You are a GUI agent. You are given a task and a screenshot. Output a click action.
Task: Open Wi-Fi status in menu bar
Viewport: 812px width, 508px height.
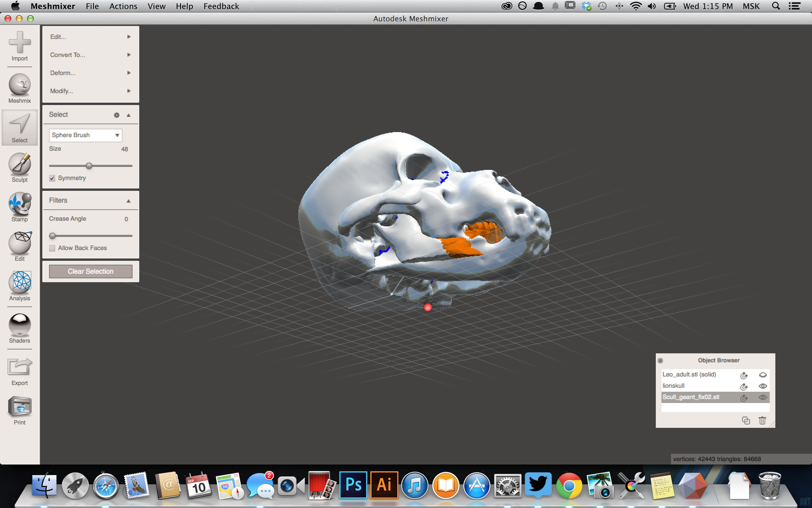tap(636, 6)
